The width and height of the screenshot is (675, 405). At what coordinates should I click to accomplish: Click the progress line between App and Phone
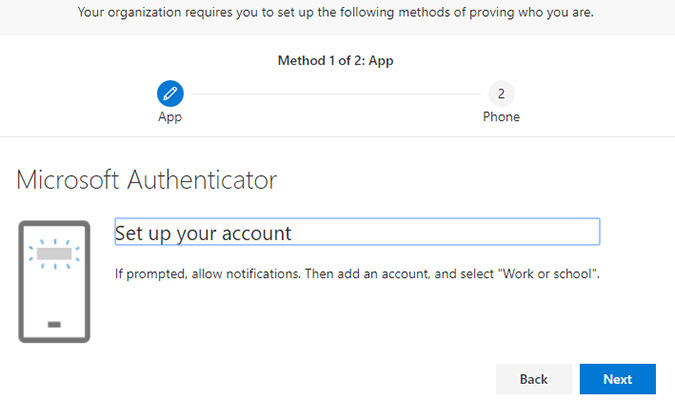tap(336, 94)
